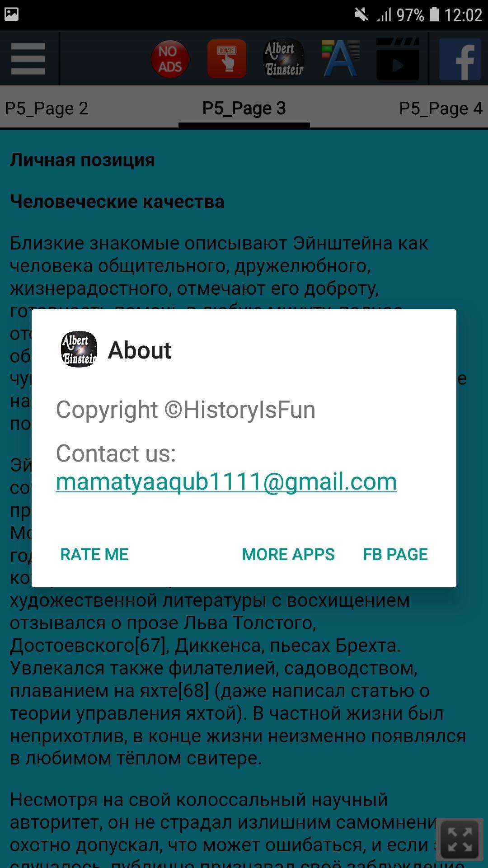
Task: Tap the About dialog title
Action: point(140,350)
